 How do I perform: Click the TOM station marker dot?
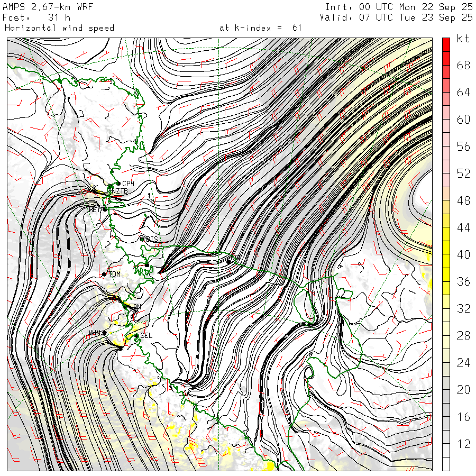coord(104,274)
